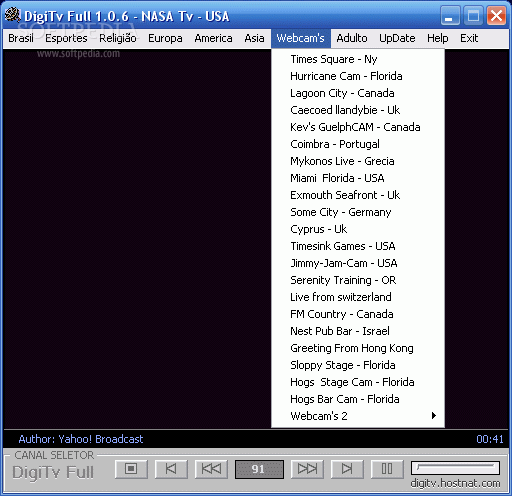Select Times Square - Ny webcam
This screenshot has height=496, width=512.
coord(358,59)
